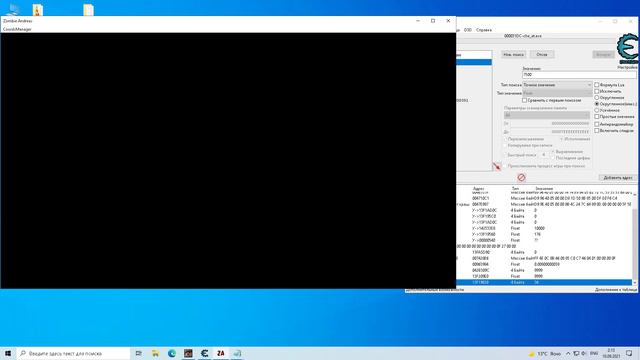Toggle the enable speedhack checkbox
Screen dimensions: 640x360
click(x=596, y=131)
